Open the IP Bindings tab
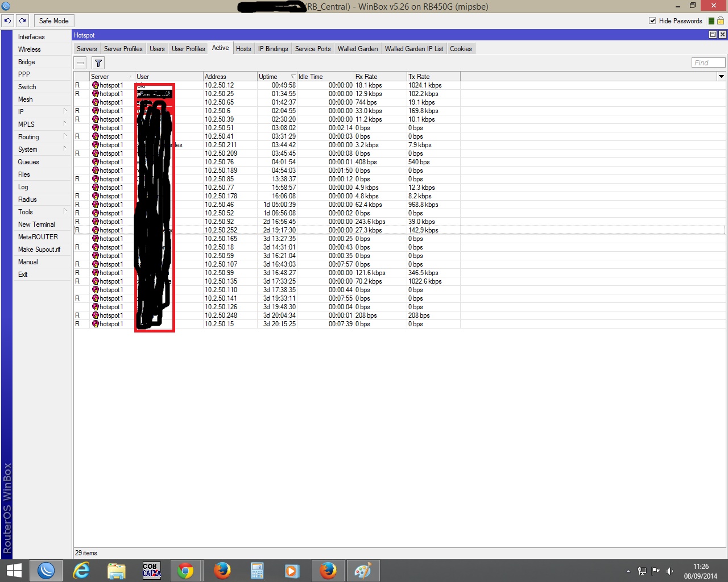The image size is (728, 582). click(273, 49)
